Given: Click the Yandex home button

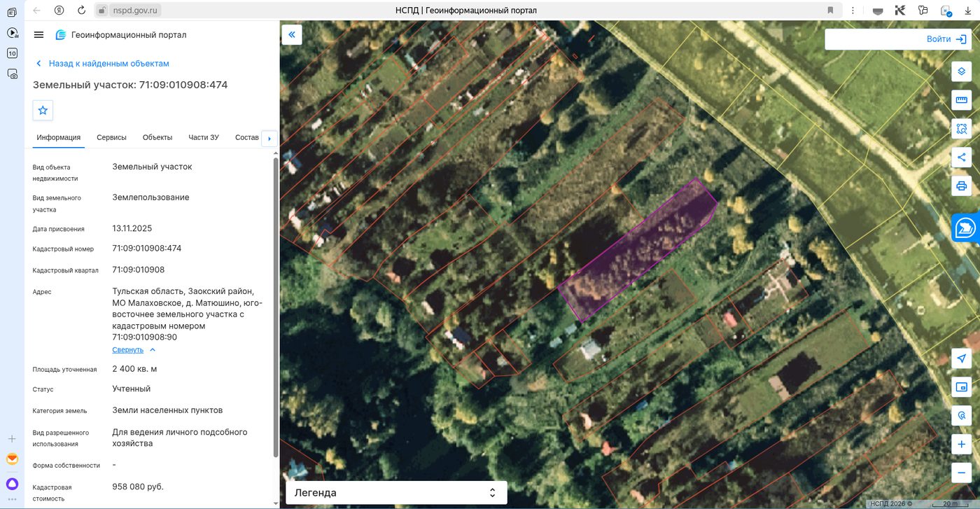Looking at the screenshot, I should coord(59,11).
